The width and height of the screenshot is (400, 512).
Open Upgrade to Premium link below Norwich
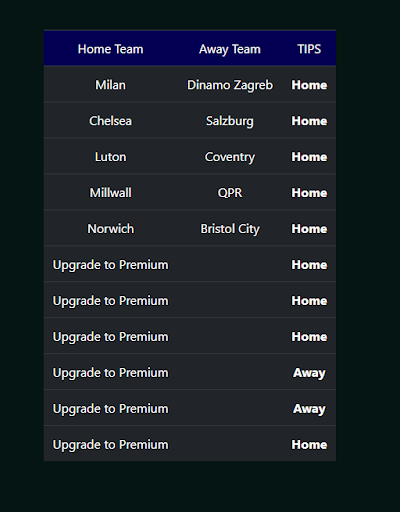pos(110,265)
